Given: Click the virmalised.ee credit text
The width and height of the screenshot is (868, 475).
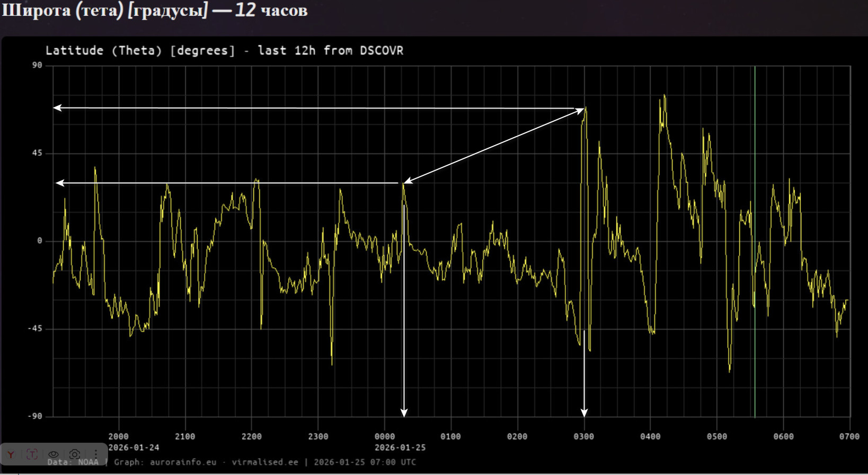Looking at the screenshot, I should coord(264,462).
